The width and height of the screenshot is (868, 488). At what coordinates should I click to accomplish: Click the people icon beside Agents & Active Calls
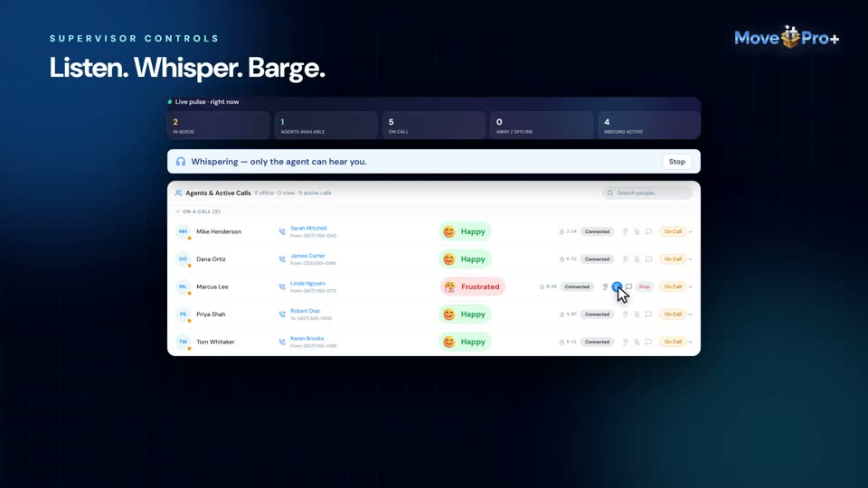tap(178, 193)
